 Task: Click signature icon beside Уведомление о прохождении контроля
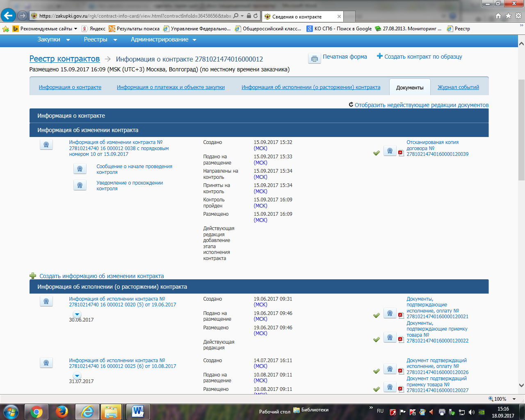(80, 185)
